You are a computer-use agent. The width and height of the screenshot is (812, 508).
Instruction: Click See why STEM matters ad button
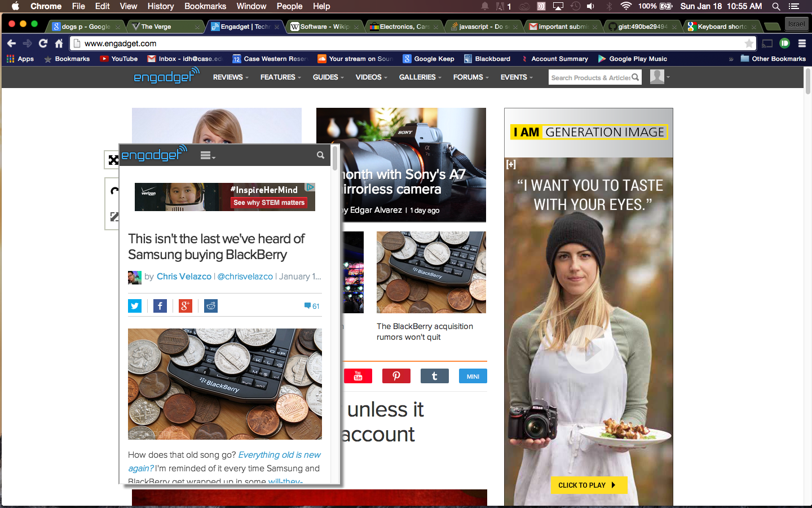coord(269,203)
